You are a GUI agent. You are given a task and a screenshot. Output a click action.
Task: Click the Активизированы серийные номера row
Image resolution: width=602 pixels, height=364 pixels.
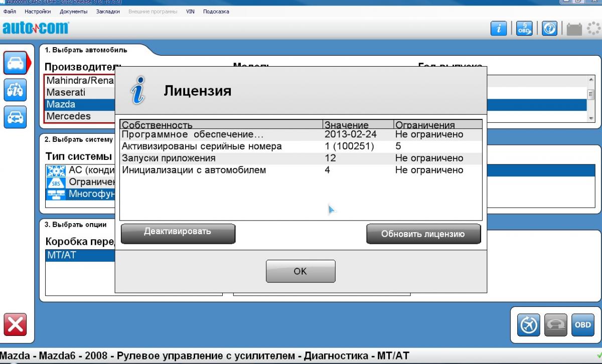[301, 146]
